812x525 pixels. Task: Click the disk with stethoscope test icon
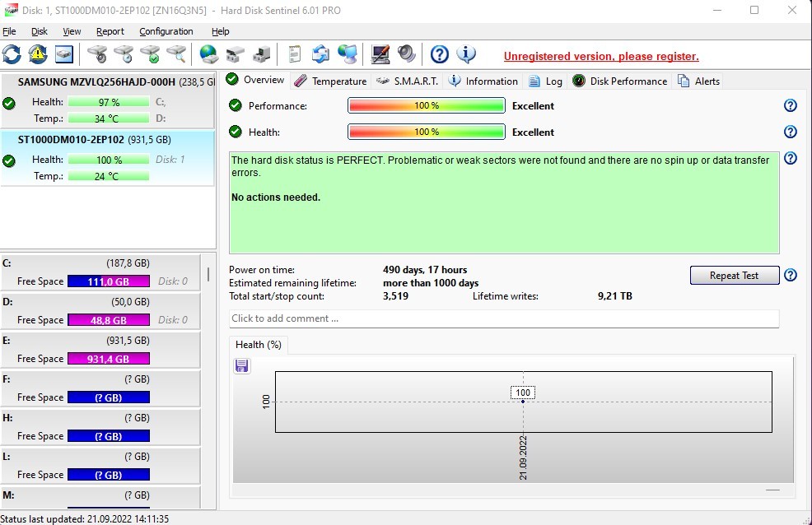[x=97, y=54]
